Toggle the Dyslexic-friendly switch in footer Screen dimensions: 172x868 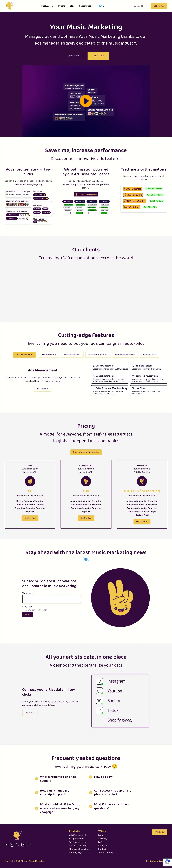[x=147, y=861]
